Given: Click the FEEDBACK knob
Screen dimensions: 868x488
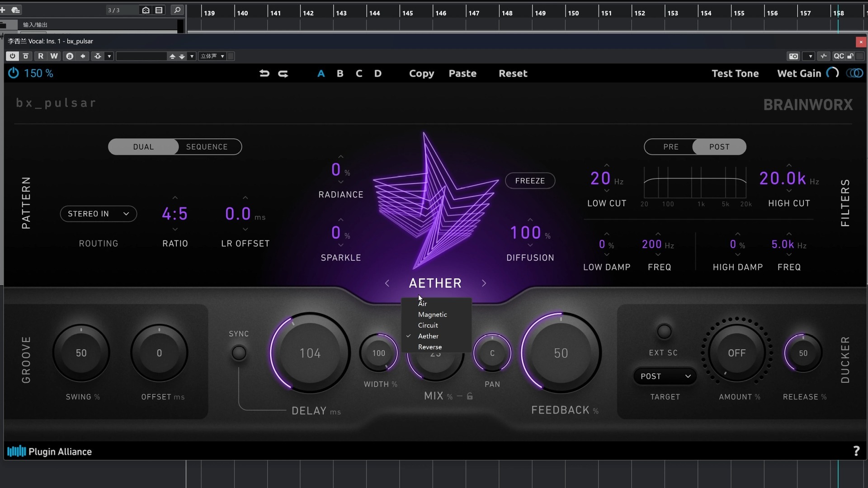Looking at the screenshot, I should (560, 353).
